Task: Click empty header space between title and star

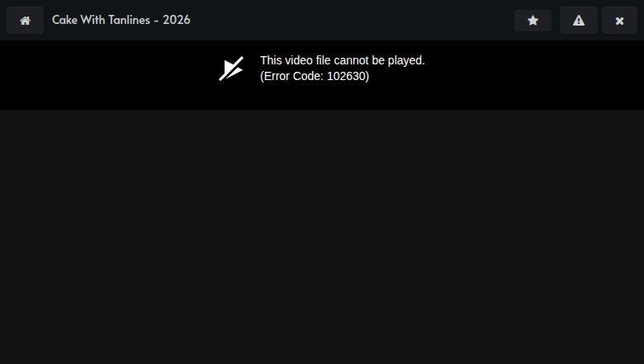Action: (353, 20)
